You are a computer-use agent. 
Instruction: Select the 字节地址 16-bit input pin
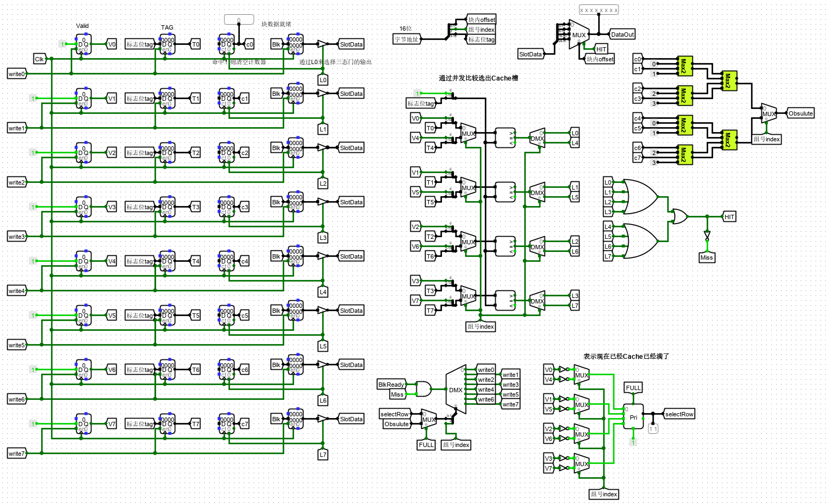[x=406, y=39]
